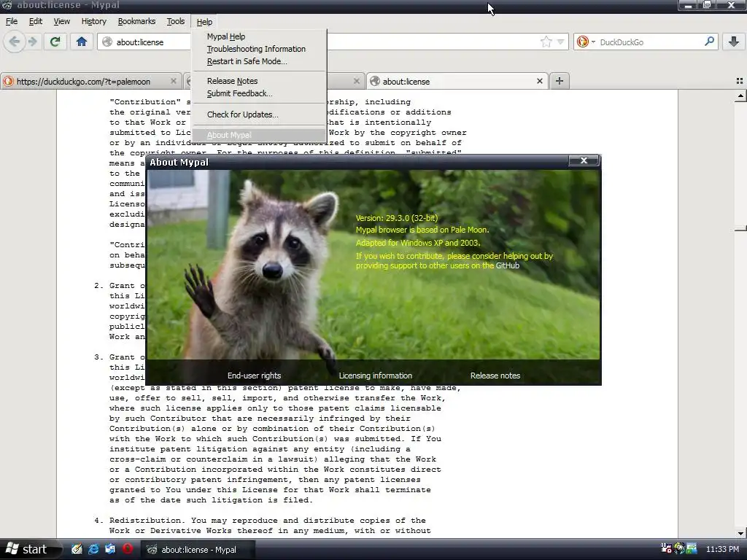Select Mypal Help from the Help menu

[259, 36]
